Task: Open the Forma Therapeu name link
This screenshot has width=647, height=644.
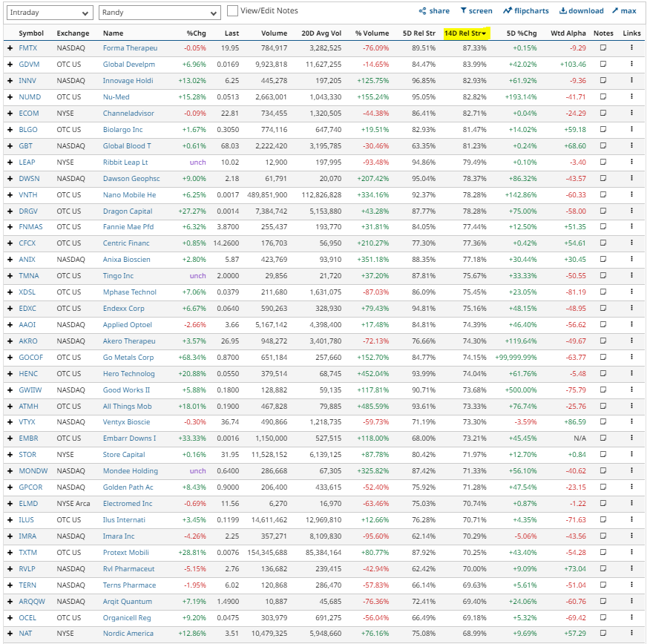Action: [x=130, y=48]
